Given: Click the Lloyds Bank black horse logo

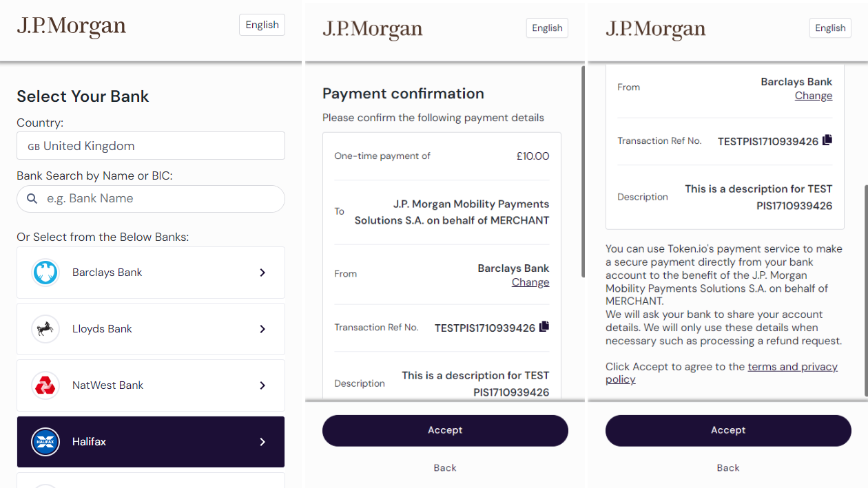Looking at the screenshot, I should click(45, 329).
